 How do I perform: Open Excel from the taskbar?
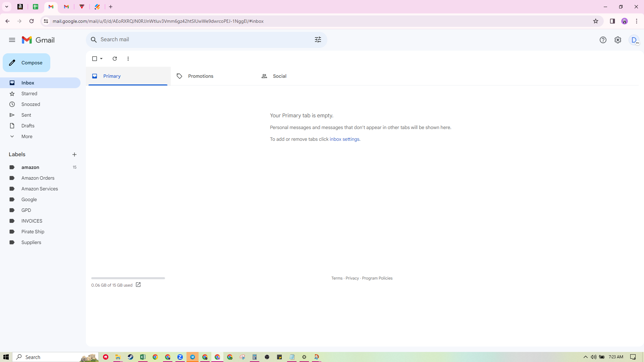(143, 357)
